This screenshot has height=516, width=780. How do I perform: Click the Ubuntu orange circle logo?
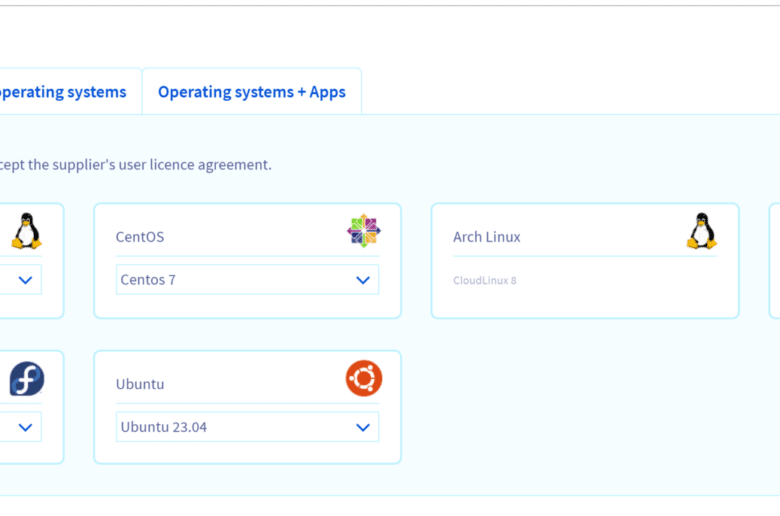364,378
